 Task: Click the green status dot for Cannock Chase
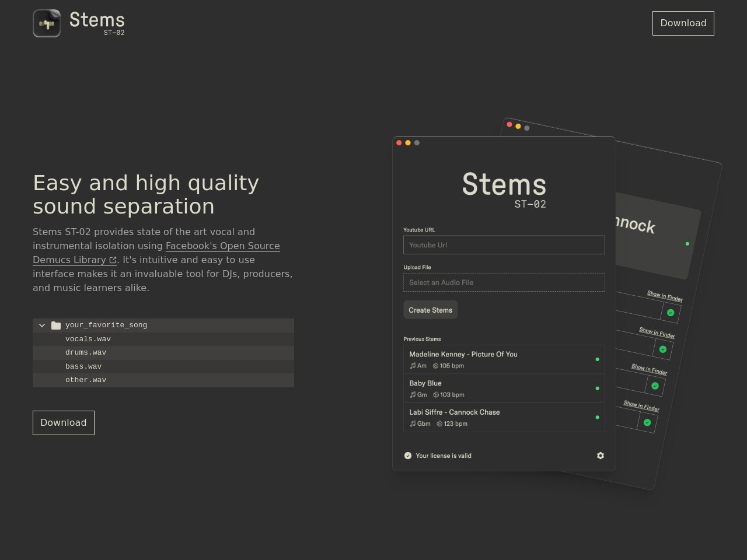tap(597, 417)
